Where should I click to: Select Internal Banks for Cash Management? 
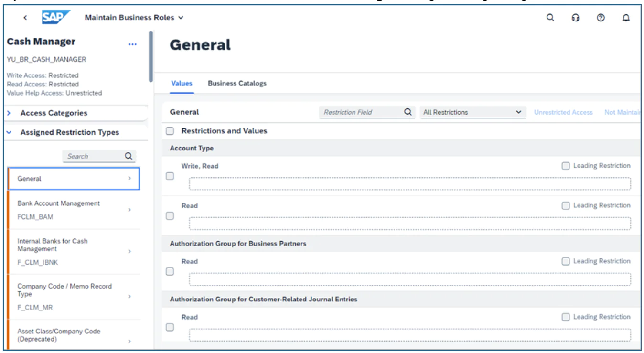pyautogui.click(x=74, y=251)
